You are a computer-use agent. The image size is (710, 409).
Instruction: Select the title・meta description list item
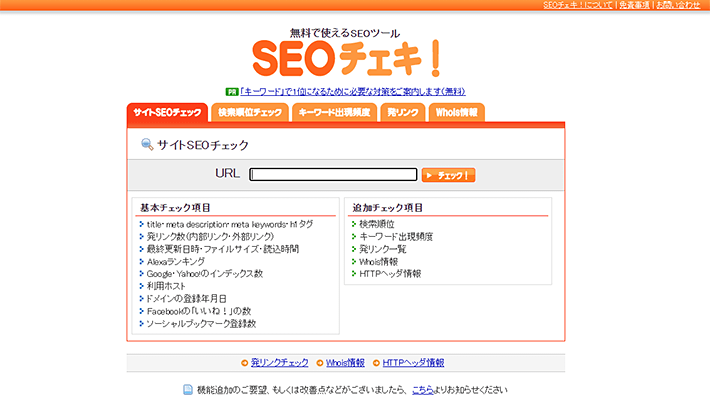[x=230, y=224]
